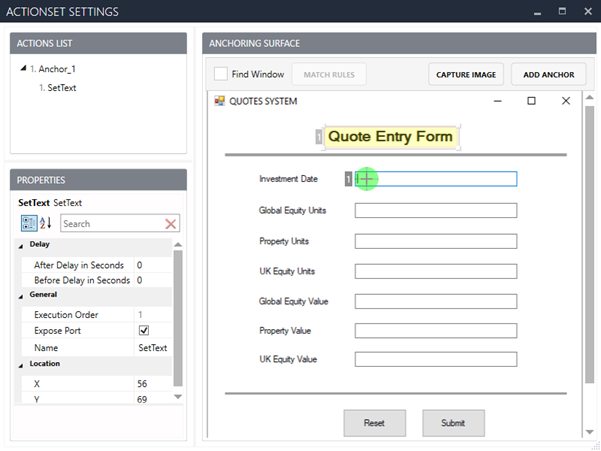Click the categorized view icon in Properties
The height and width of the screenshot is (451, 601).
tap(27, 223)
